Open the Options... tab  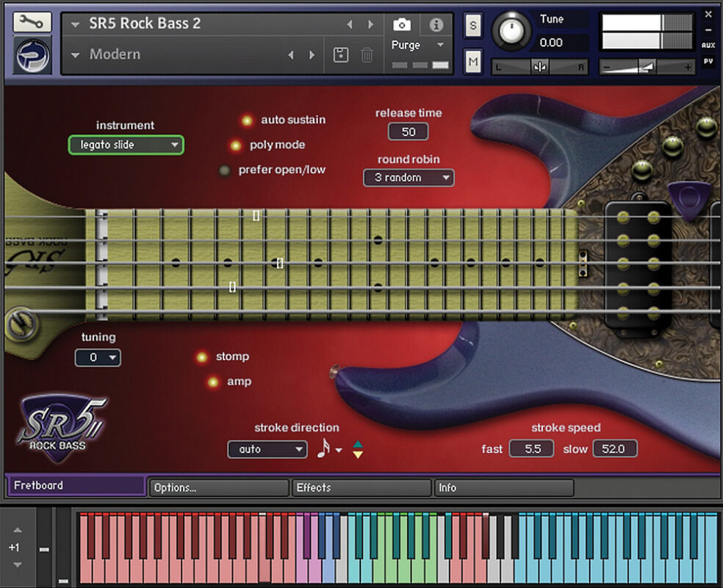tap(218, 487)
